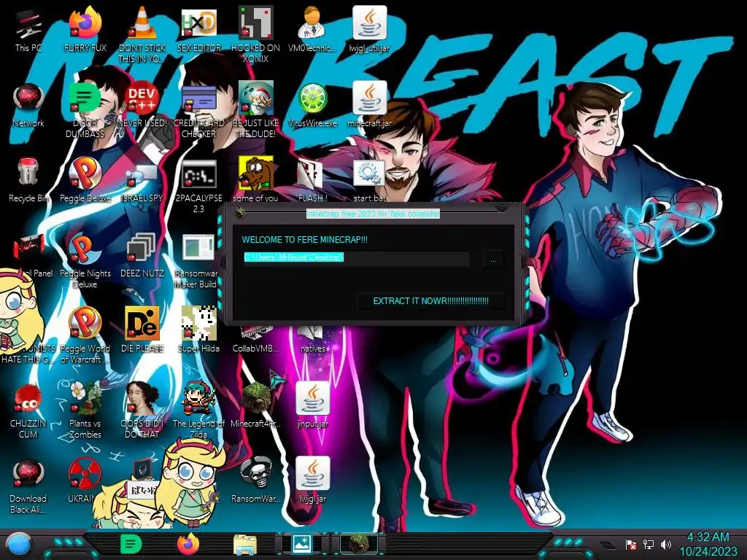Open the Ransomware Maker Build icon

(198, 260)
